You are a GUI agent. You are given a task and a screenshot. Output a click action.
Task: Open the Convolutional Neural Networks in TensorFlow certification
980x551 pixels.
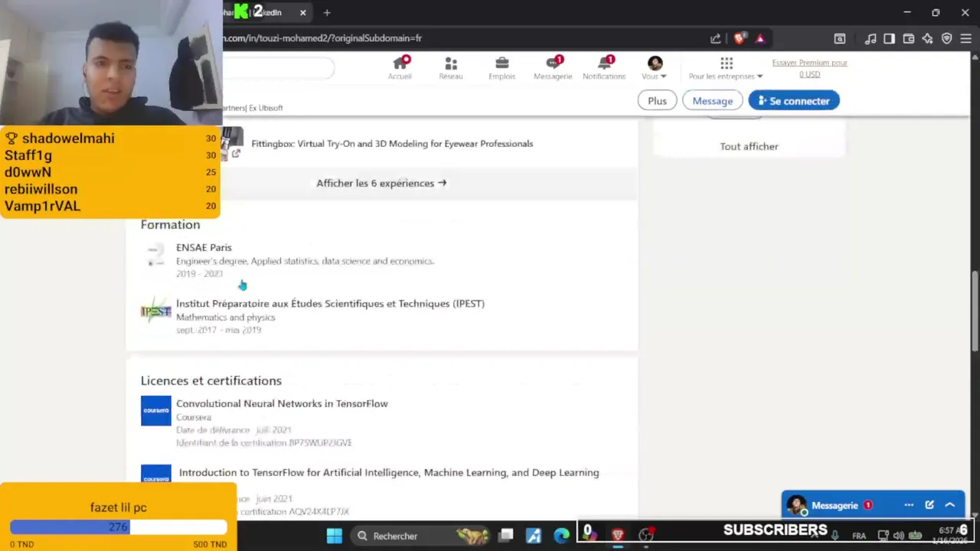(x=282, y=403)
